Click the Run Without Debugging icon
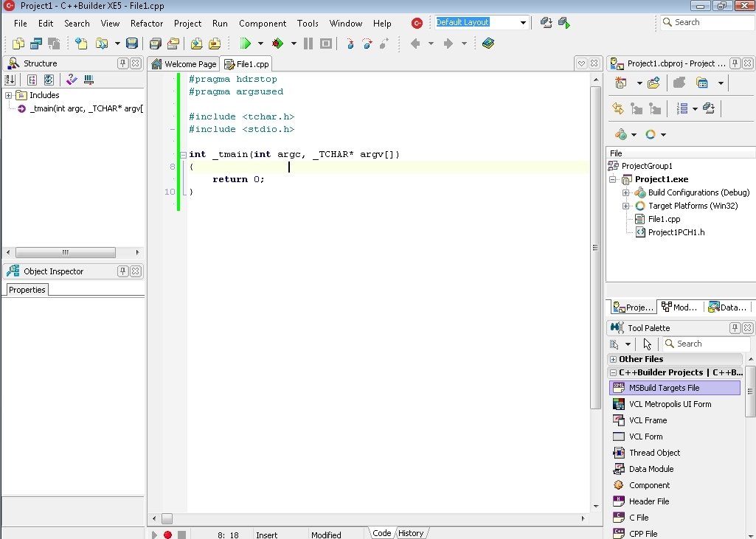The height and width of the screenshot is (539, 756). (x=278, y=44)
